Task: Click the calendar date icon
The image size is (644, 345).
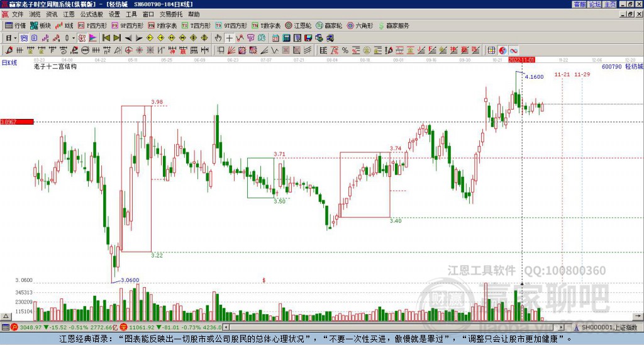Action: tap(275, 38)
